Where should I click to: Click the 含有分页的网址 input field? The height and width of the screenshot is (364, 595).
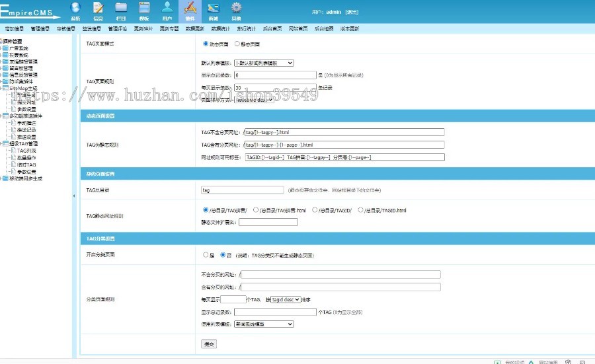coord(340,287)
